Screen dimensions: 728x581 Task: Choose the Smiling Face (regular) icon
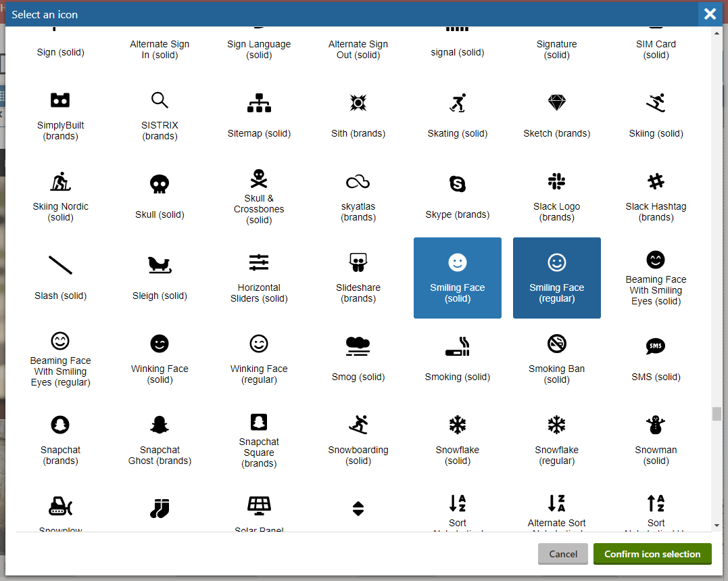tap(557, 278)
